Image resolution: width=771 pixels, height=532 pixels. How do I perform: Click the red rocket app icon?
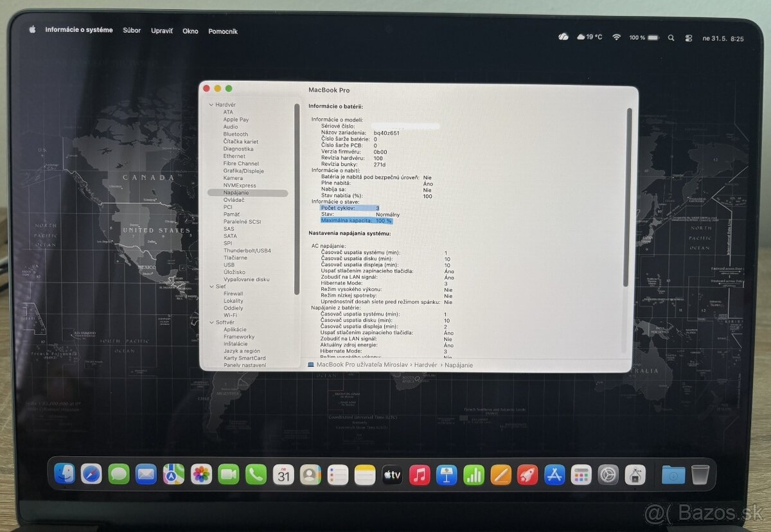(x=527, y=474)
